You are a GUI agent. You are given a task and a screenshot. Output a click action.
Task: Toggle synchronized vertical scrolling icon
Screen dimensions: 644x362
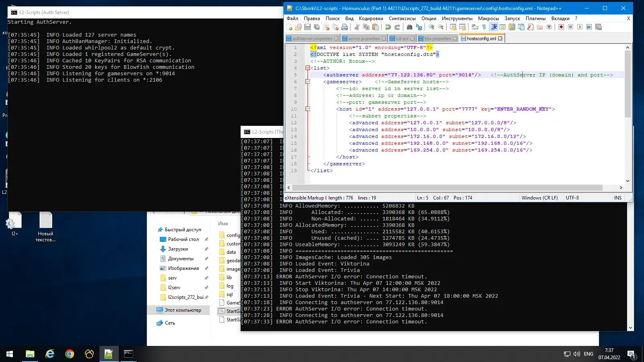coord(453,27)
